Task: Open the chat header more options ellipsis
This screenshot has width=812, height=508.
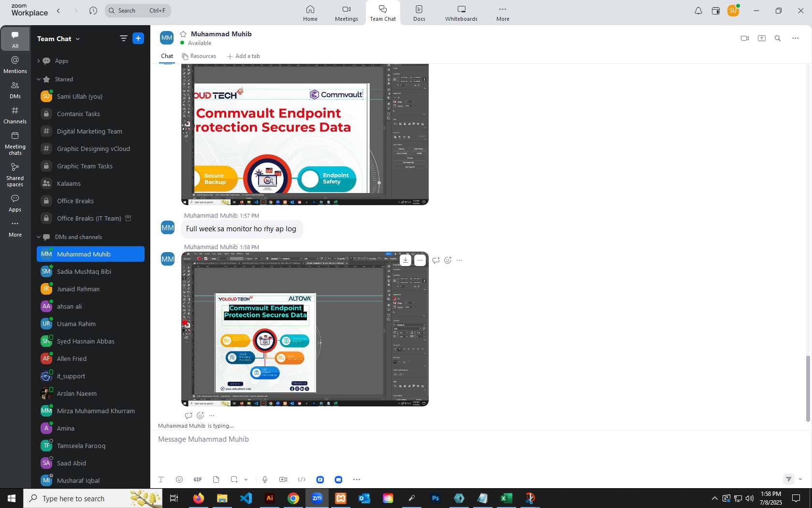Action: click(796, 38)
